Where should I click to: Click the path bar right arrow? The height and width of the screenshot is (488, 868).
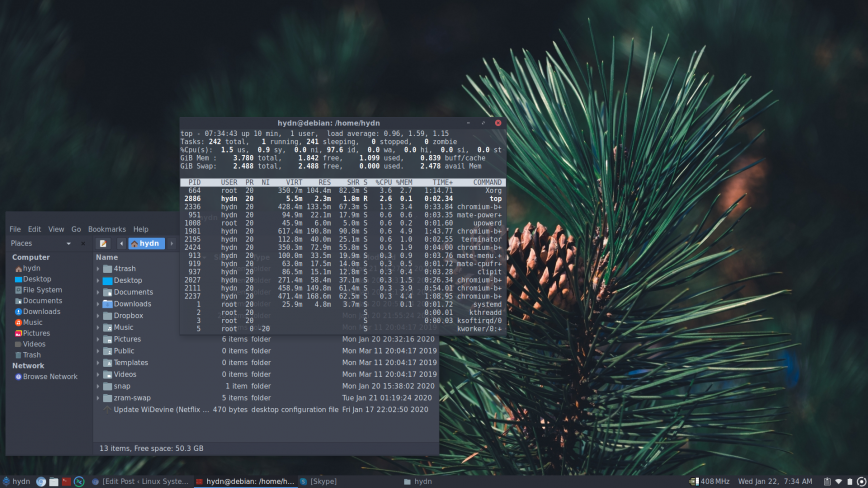tap(172, 243)
